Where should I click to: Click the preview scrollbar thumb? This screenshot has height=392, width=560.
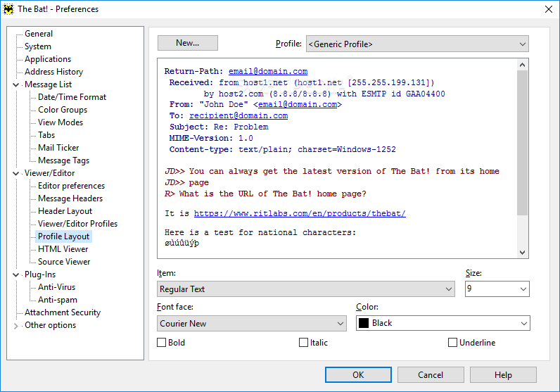pyautogui.click(x=522, y=143)
